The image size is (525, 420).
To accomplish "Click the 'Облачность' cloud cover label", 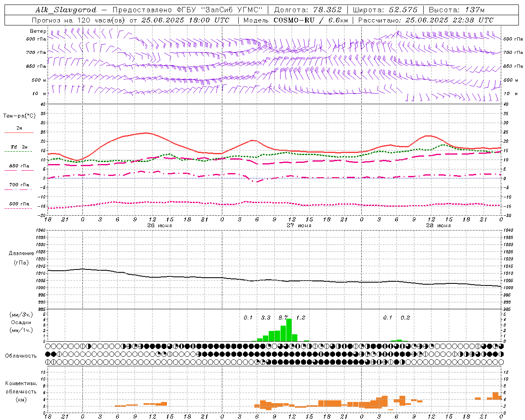I will 21,356.
